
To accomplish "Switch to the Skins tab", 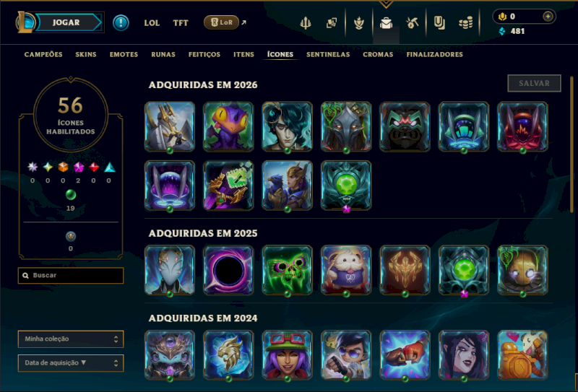I will pyautogui.click(x=86, y=55).
